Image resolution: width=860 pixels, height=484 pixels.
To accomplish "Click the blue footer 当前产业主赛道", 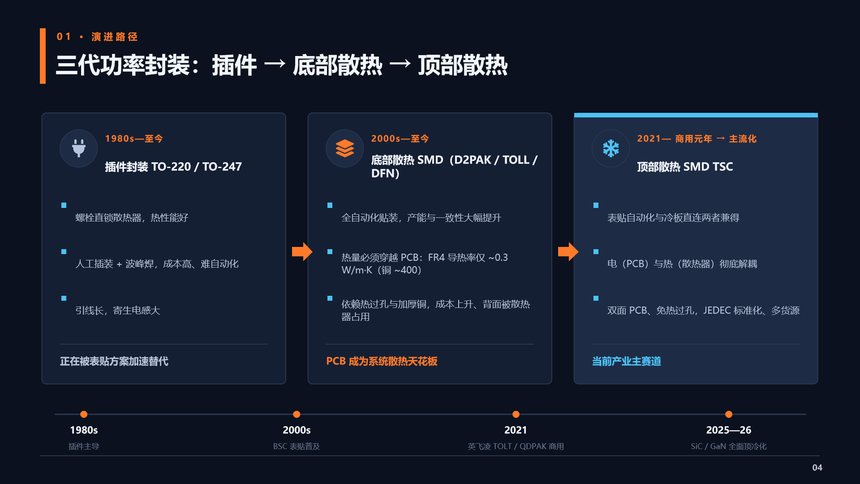I will click(x=626, y=362).
